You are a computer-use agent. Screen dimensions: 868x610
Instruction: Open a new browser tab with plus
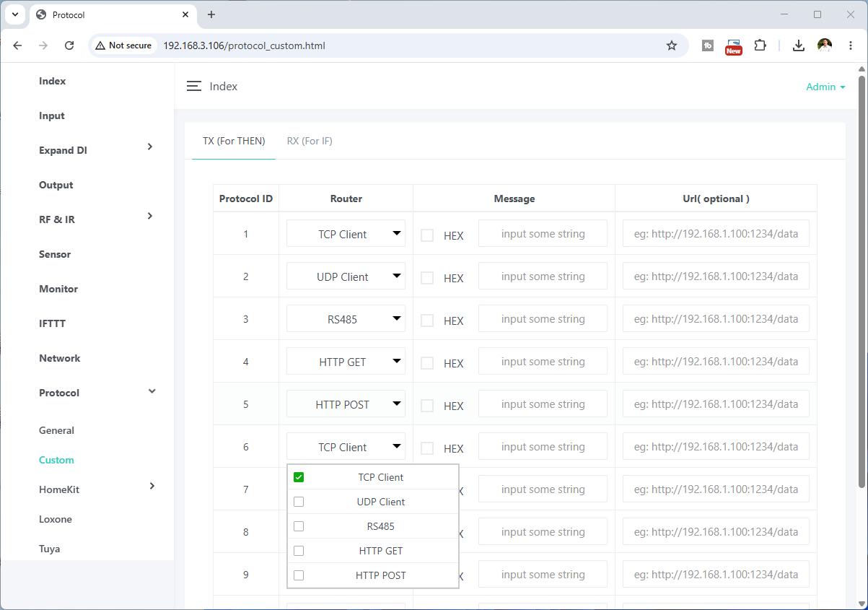(x=211, y=14)
